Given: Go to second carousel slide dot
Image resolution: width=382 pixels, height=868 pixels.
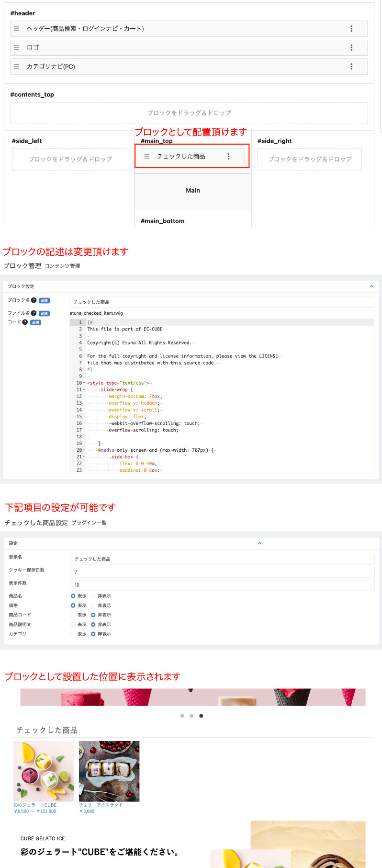Looking at the screenshot, I should coord(191,716).
